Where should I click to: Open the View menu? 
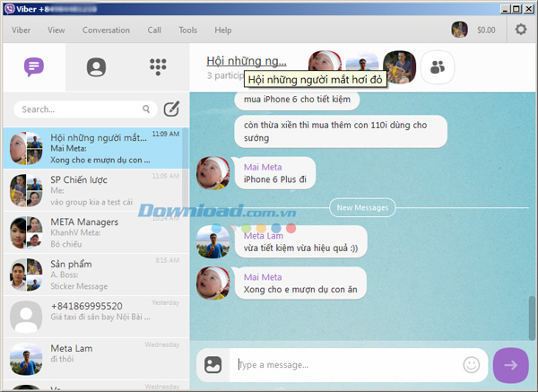(56, 30)
